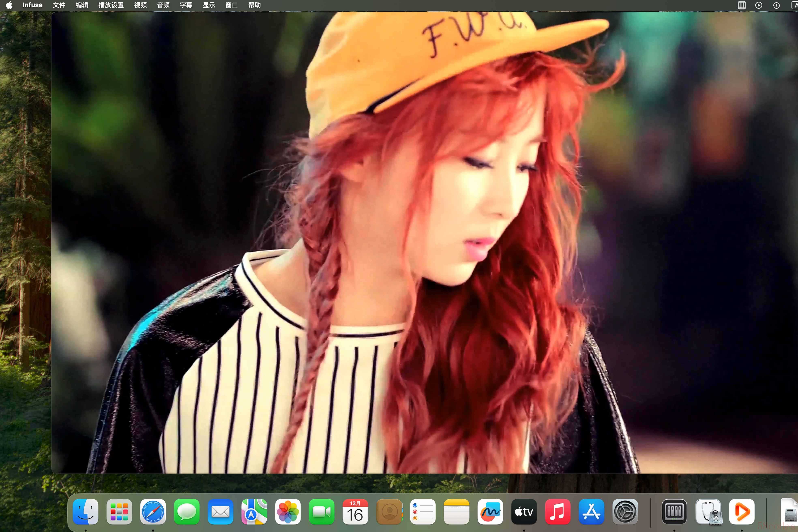Click the Time Machine alert status icon
798x532 pixels.
[776, 5]
